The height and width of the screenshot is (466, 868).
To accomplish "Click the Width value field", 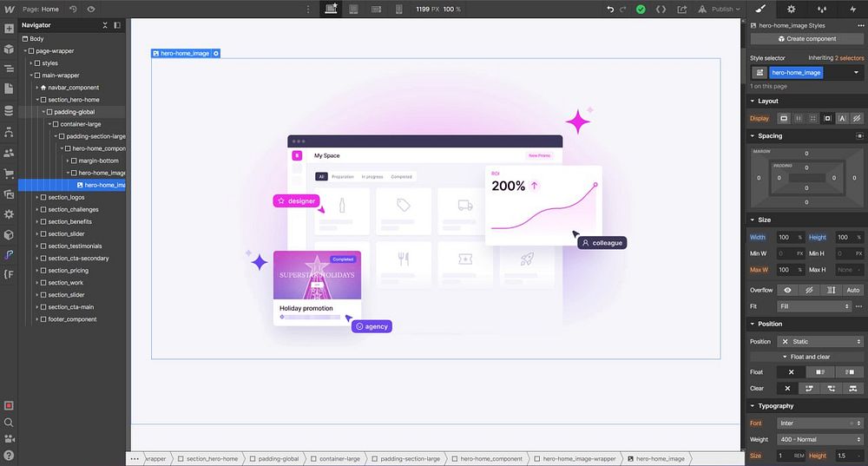I will click(x=790, y=238).
